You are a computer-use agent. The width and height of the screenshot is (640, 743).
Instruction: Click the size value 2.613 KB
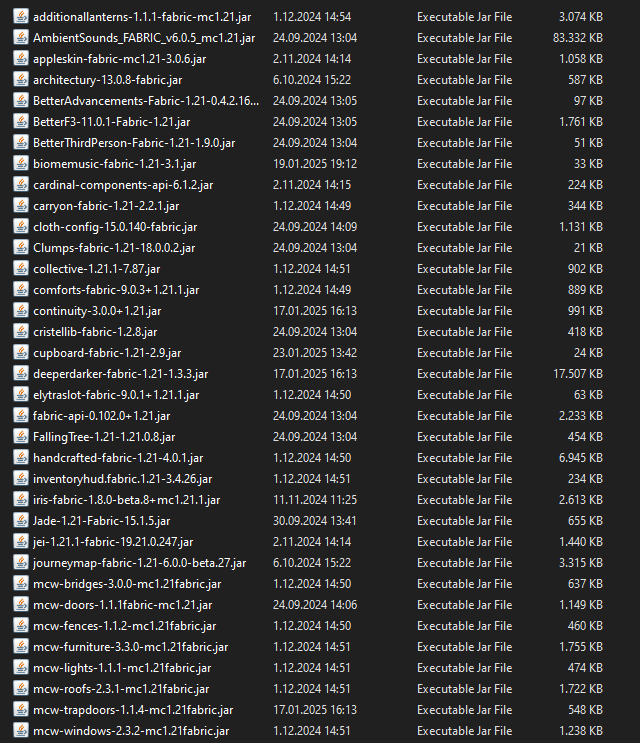click(x=580, y=500)
